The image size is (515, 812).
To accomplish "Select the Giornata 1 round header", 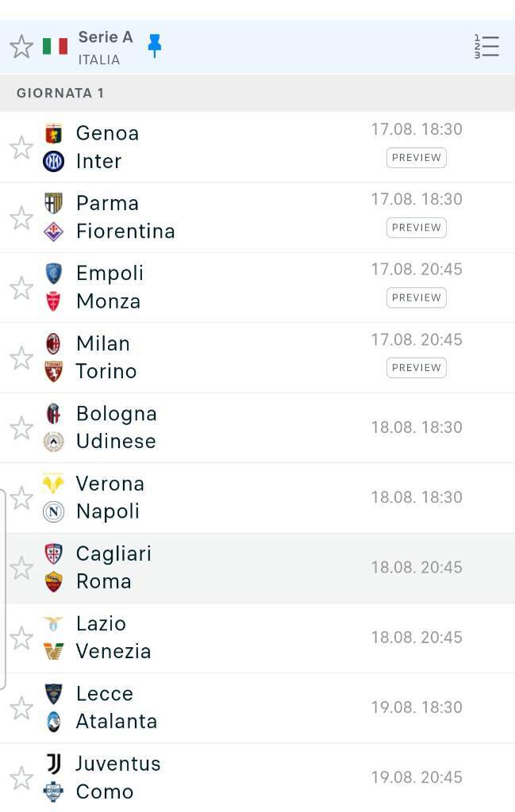I will pos(257,94).
